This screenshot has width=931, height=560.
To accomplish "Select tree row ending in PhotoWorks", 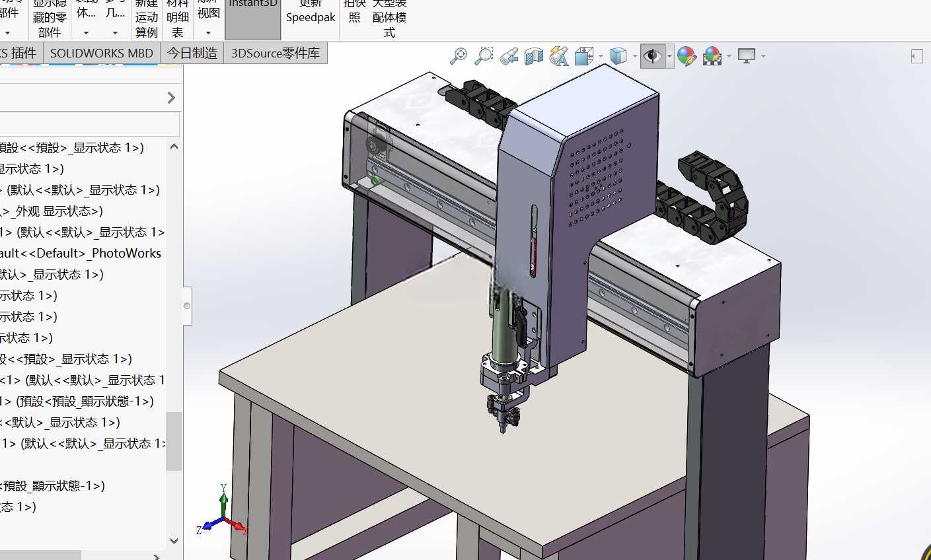I will [81, 253].
